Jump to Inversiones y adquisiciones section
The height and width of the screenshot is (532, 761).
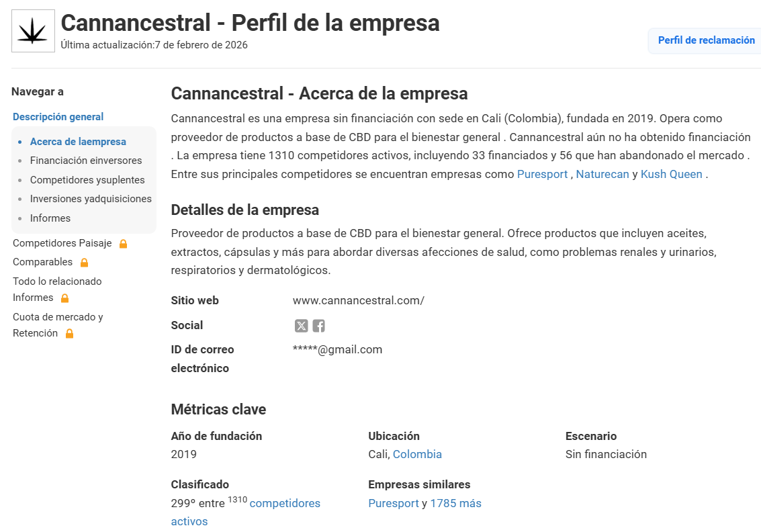91,199
